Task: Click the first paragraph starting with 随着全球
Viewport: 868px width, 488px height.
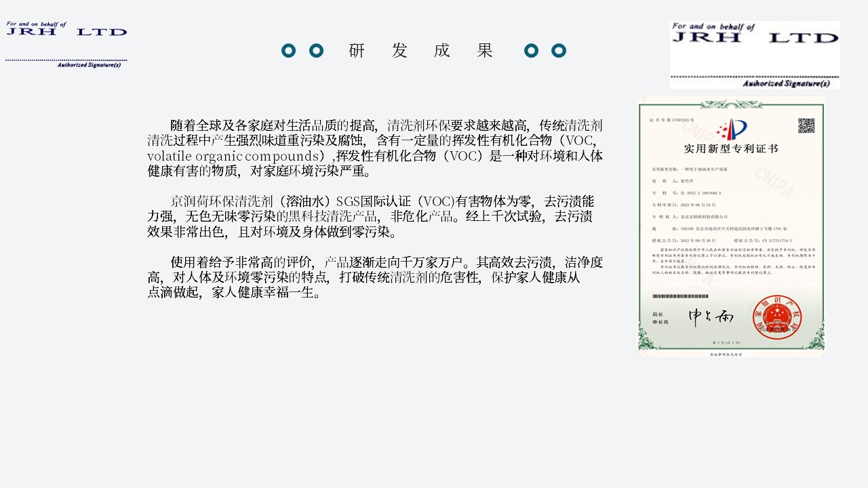Action: 374,148
